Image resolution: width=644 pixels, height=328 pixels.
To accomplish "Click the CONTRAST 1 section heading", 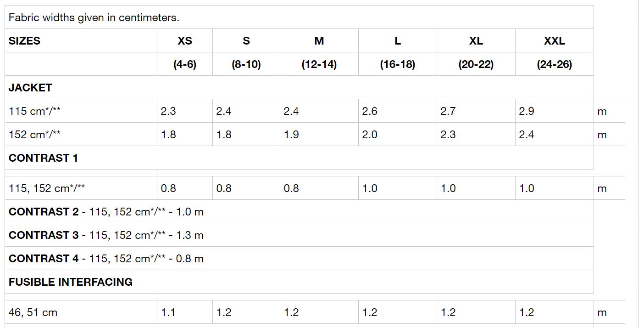I will pos(43,158).
